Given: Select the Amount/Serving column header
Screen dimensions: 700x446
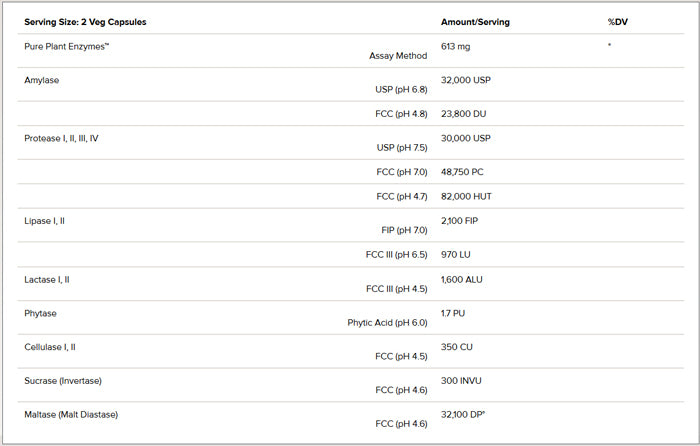Looking at the screenshot, I should [x=475, y=22].
